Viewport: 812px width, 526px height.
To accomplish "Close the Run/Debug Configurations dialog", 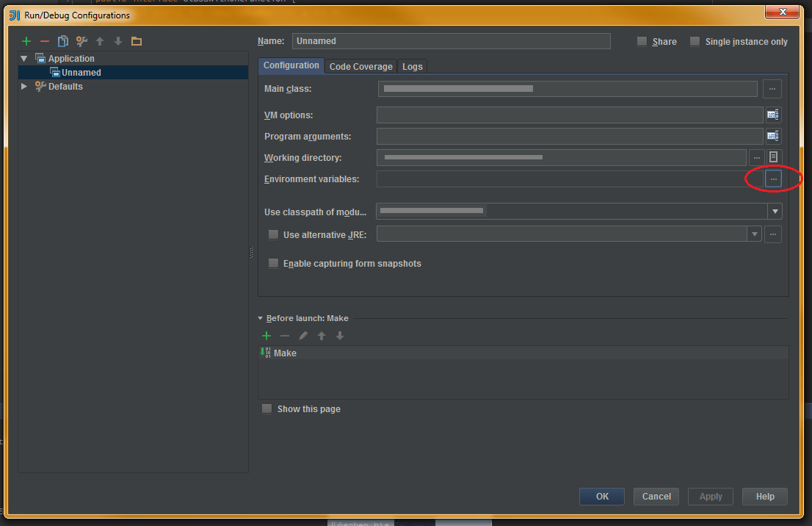I will point(783,12).
